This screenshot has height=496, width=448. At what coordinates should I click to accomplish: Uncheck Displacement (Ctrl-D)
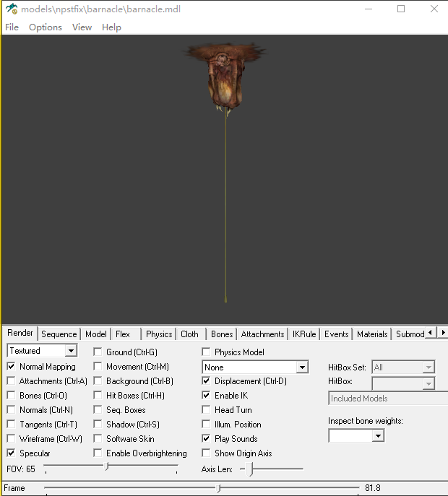click(x=206, y=381)
